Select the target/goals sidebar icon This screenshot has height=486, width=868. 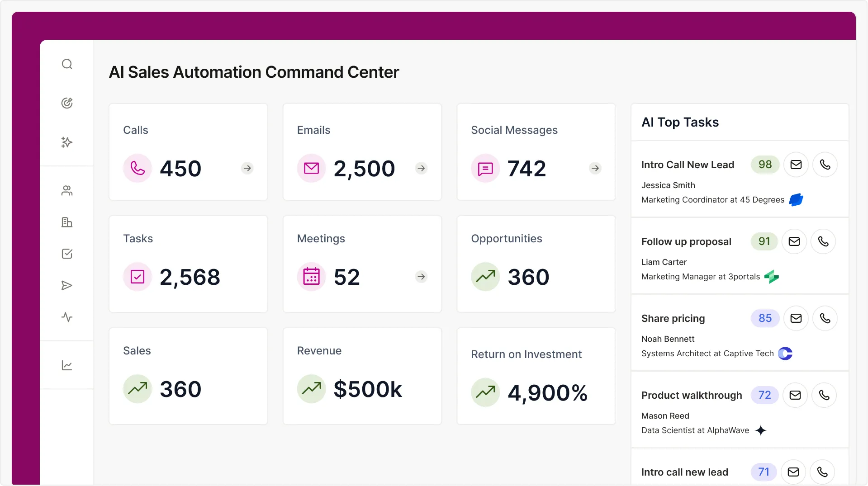click(67, 103)
